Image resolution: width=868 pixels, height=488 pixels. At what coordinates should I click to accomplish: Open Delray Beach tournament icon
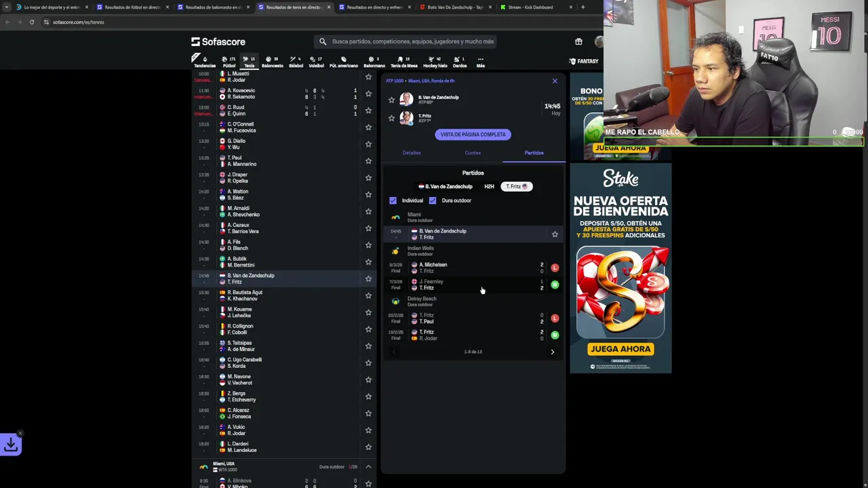pyautogui.click(x=395, y=302)
